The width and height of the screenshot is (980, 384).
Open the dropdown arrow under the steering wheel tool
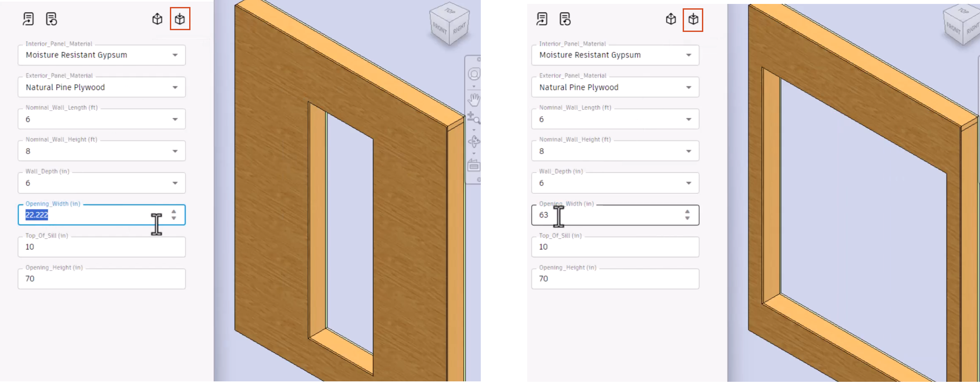(x=474, y=86)
